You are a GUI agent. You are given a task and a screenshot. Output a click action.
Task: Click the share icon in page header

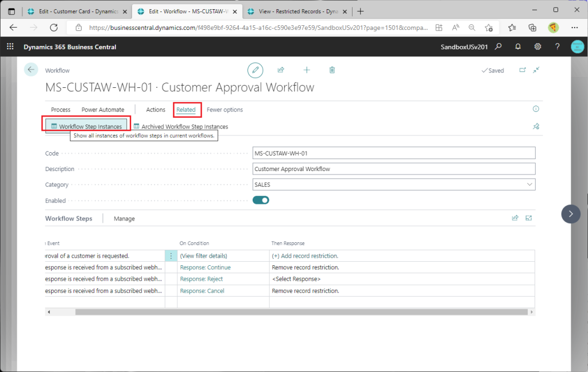coord(280,70)
